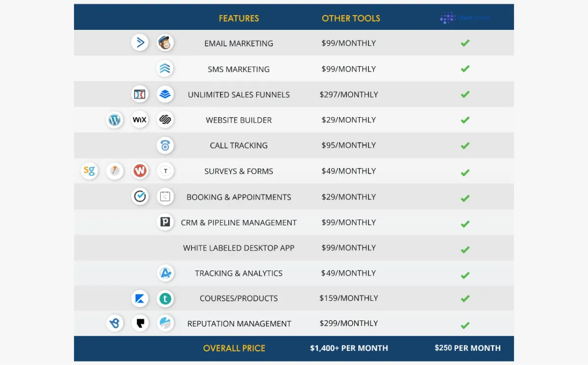Click the SMS MARKETING feature label
Viewport: 588px width, 365px height.
pos(239,69)
